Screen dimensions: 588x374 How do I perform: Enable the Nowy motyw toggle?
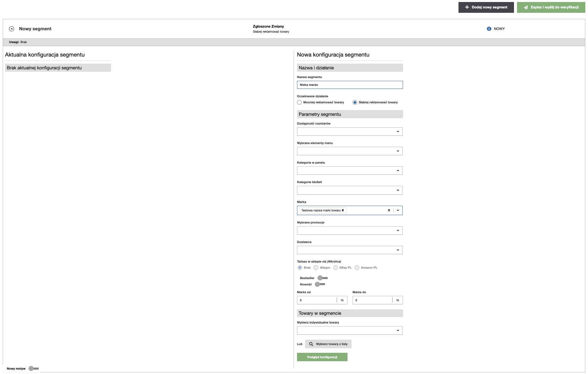(x=33, y=369)
